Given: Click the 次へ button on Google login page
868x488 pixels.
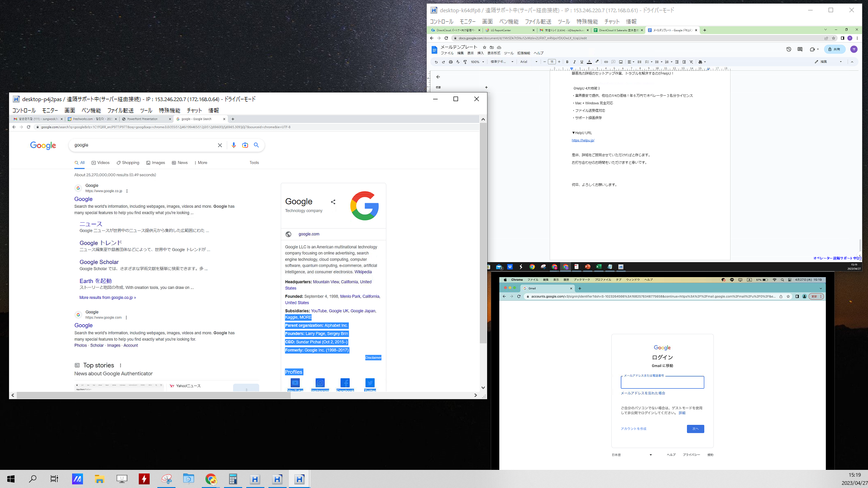Looking at the screenshot, I should [695, 429].
